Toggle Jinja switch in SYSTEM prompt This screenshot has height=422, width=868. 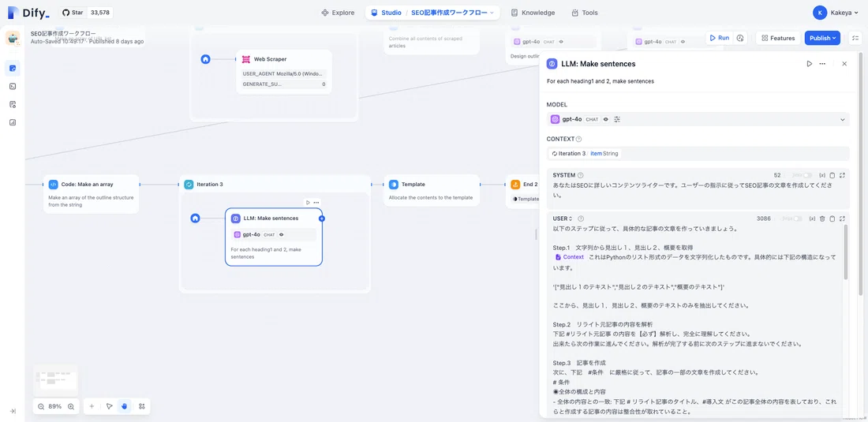(x=808, y=175)
